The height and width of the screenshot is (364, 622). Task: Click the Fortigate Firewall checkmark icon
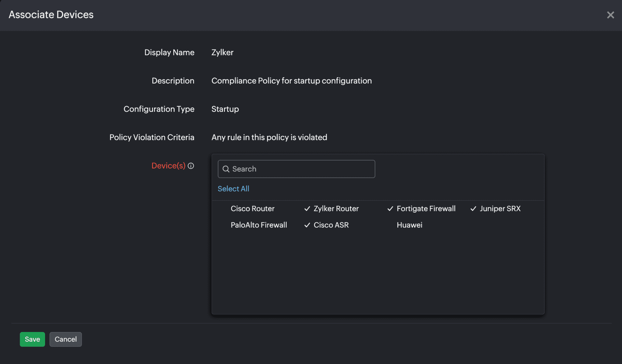(x=390, y=209)
